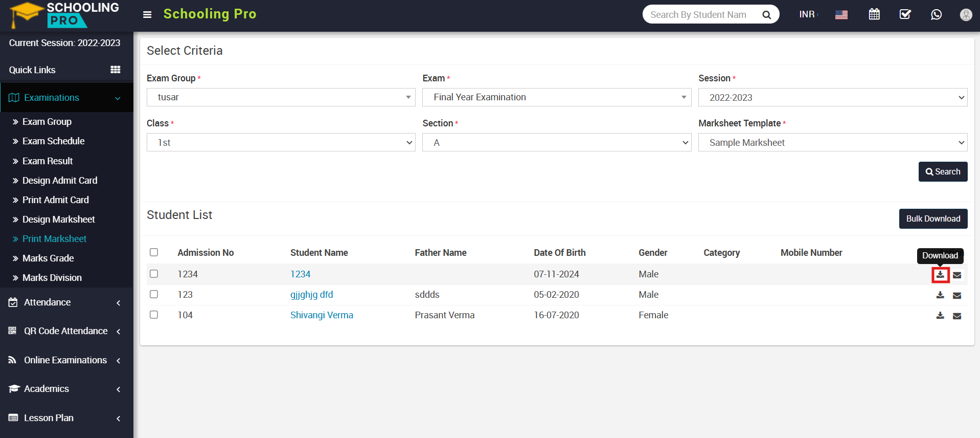
Task: Open Marks Grade page
Action: pos(48,258)
